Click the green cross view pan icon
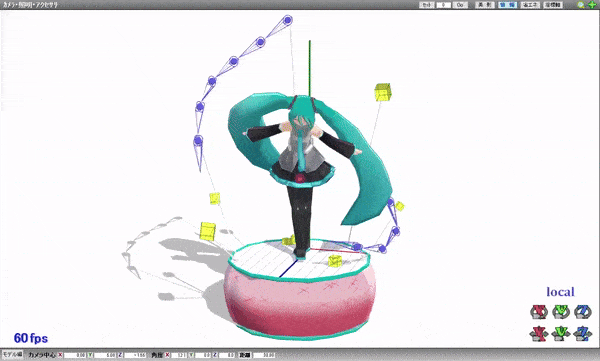Screen dimensions: 600x361 click(x=591, y=5)
